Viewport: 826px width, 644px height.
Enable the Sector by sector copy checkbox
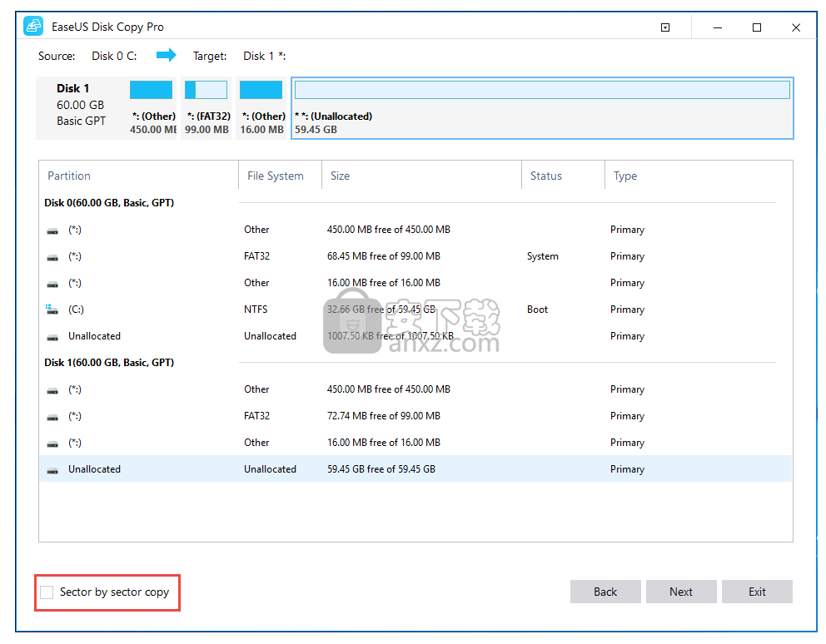47,592
